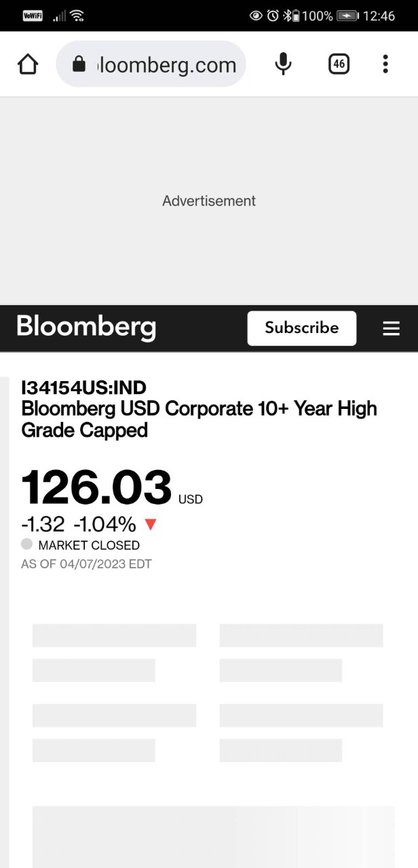Tap the 'As of 04/07/2023 EDT' text
Image resolution: width=418 pixels, height=868 pixels.
click(86, 564)
